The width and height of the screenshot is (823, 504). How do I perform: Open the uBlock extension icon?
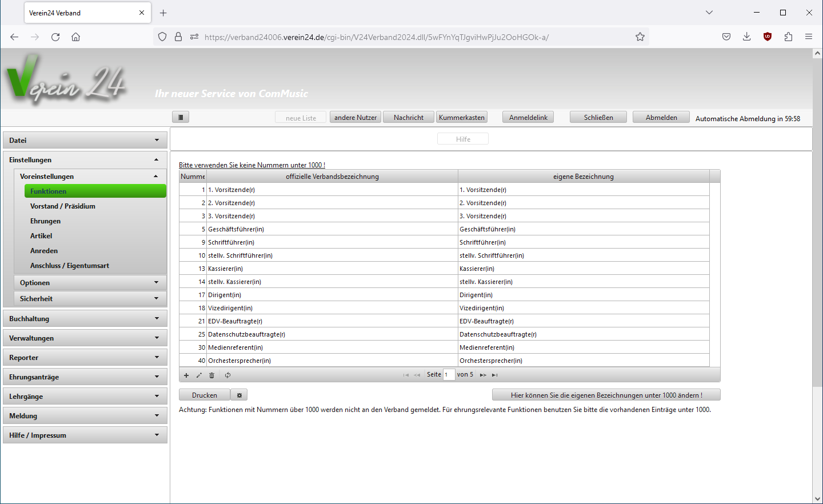(768, 37)
